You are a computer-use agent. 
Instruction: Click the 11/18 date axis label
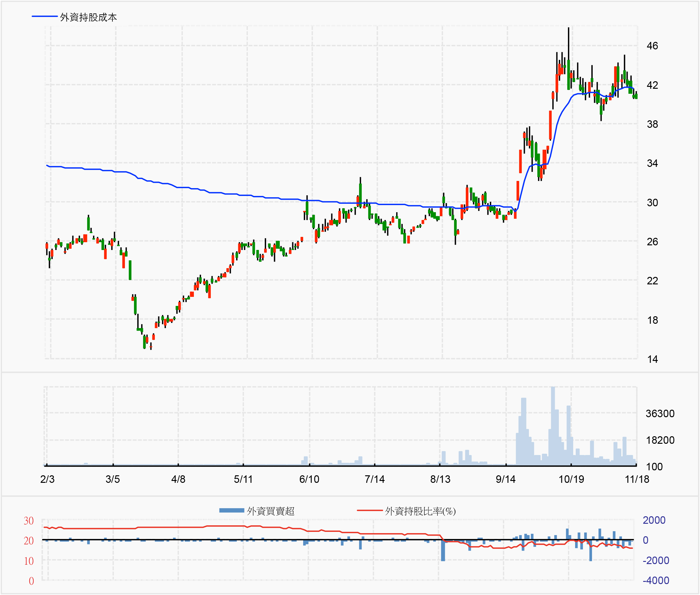tap(637, 479)
